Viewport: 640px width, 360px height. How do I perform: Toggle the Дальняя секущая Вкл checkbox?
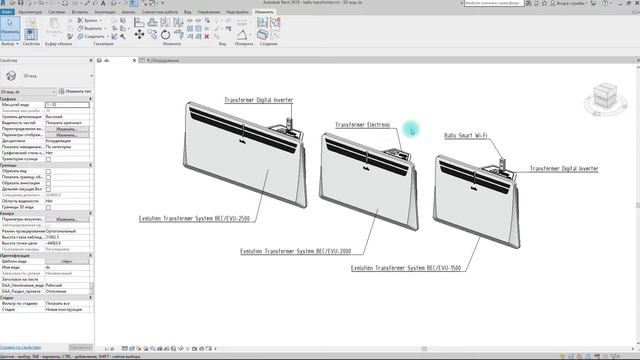(48, 189)
